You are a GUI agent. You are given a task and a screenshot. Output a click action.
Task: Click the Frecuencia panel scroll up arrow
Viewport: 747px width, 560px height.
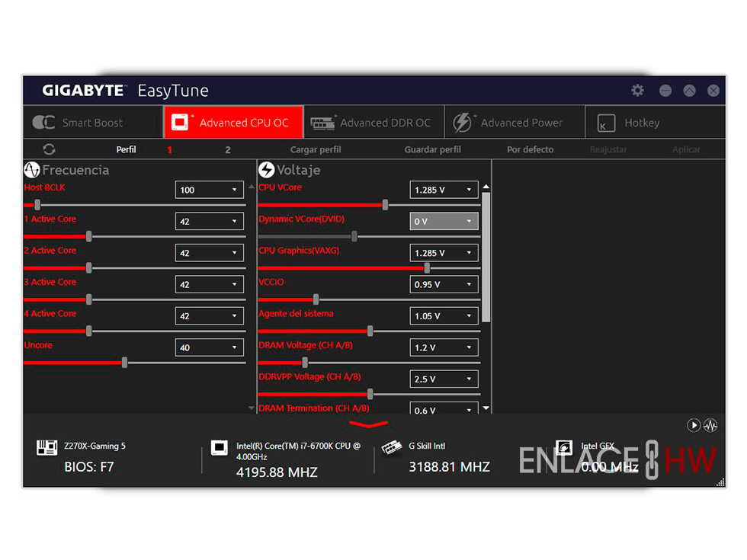click(x=251, y=187)
